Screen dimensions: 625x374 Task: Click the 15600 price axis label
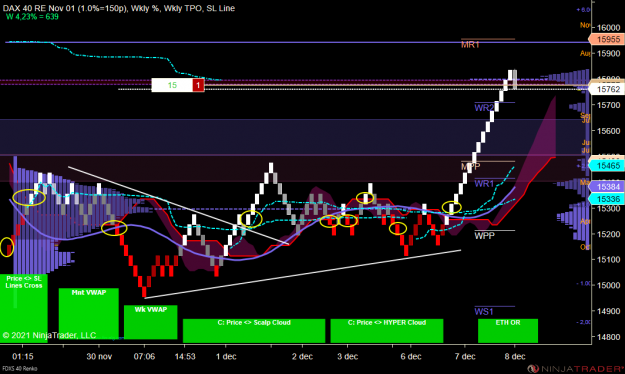tap(608, 131)
